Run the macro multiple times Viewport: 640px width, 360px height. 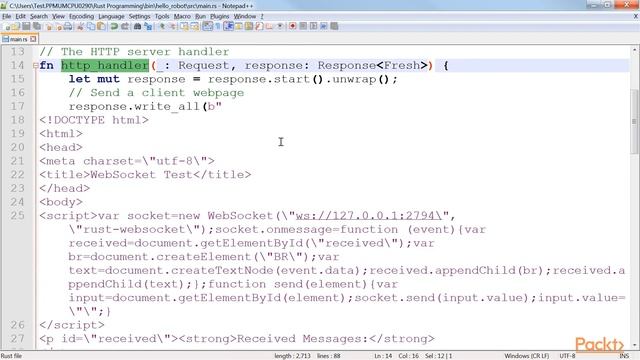(x=324, y=27)
